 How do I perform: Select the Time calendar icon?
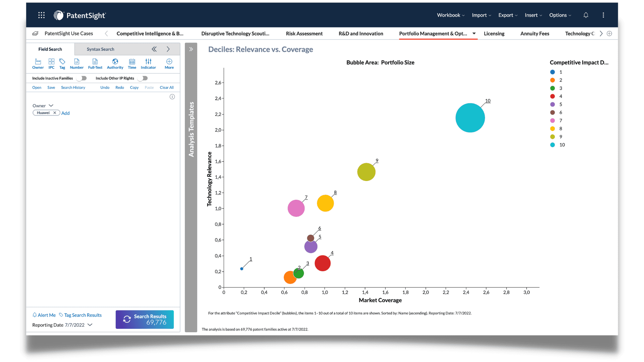pos(132,64)
